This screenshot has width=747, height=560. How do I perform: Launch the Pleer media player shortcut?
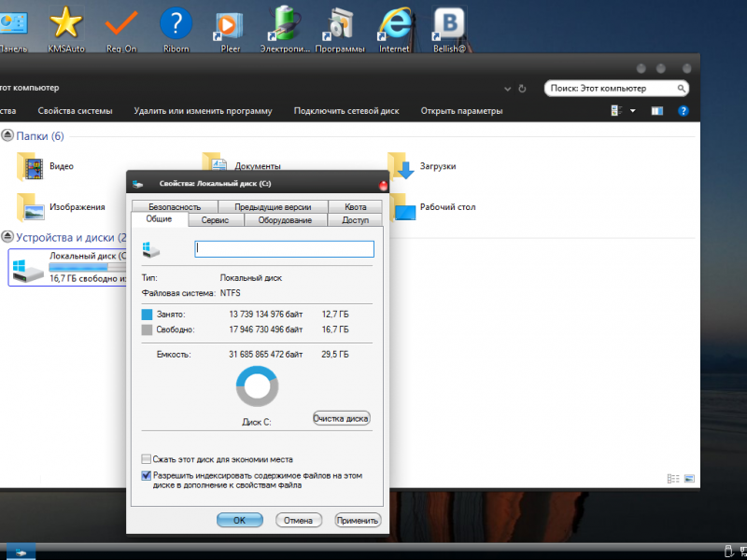[231, 29]
